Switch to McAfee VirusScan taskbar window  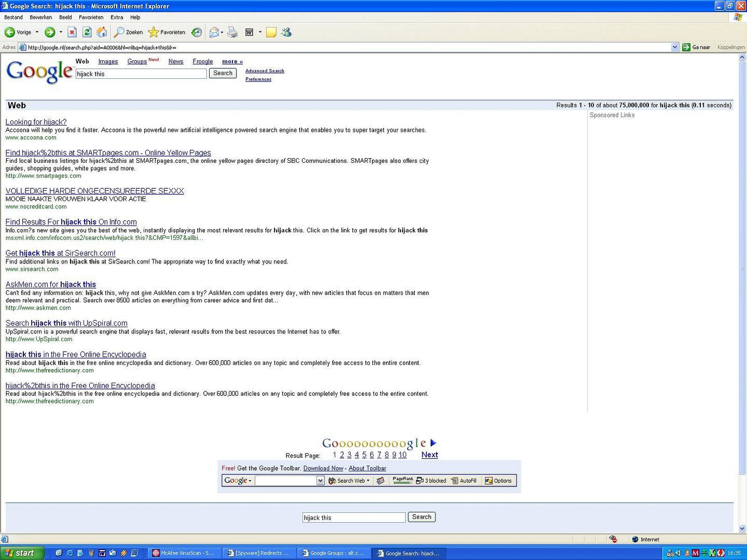coord(185,553)
